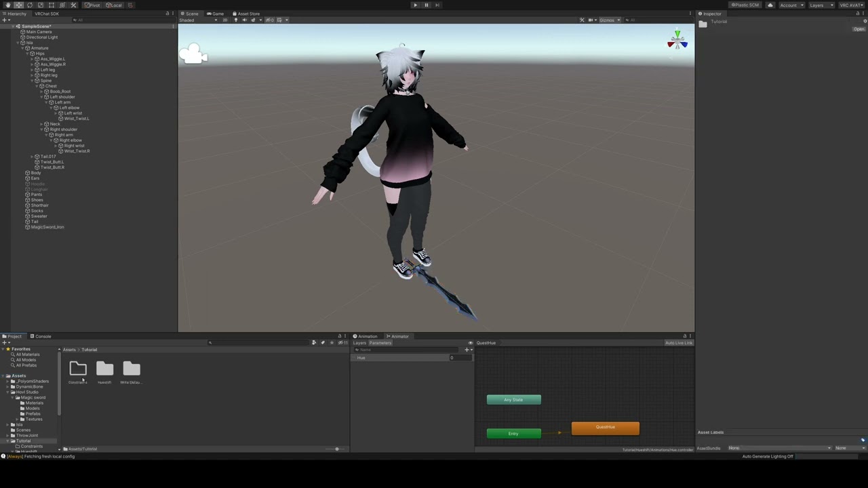868x488 pixels.
Task: Toggle scene grid icon
Action: point(281,20)
